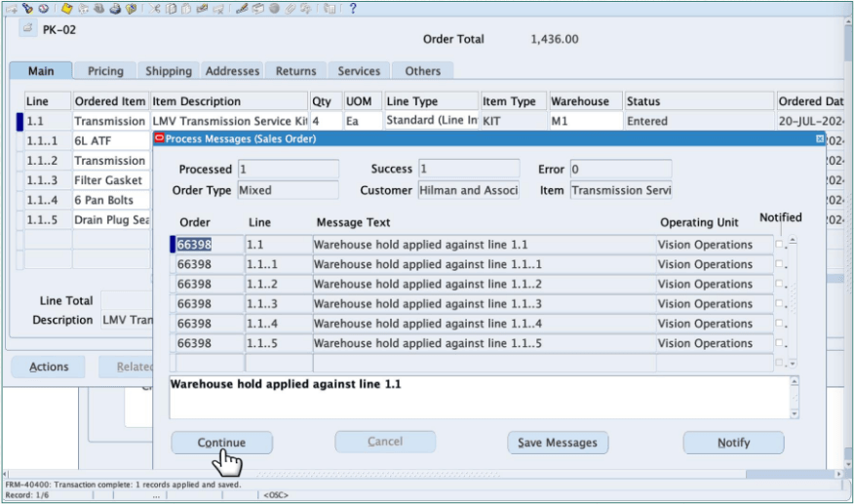854x504 pixels.
Task: Select the Filter Gasket ordered item cell
Action: pyautogui.click(x=111, y=180)
